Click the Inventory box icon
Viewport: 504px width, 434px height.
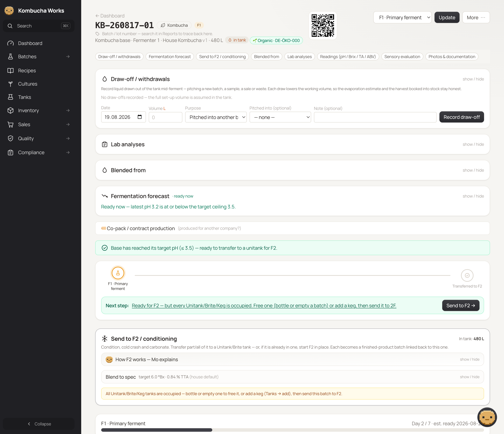click(10, 110)
